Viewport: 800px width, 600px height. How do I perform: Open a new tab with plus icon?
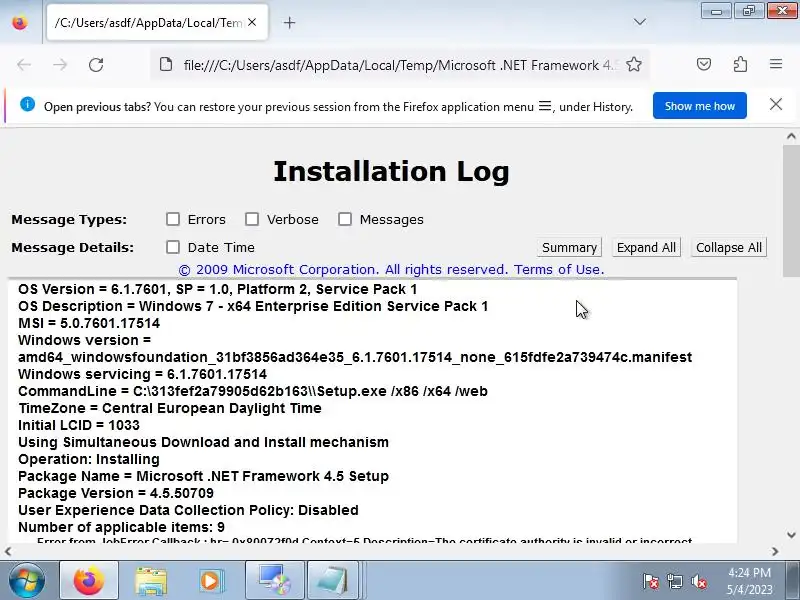click(x=289, y=22)
